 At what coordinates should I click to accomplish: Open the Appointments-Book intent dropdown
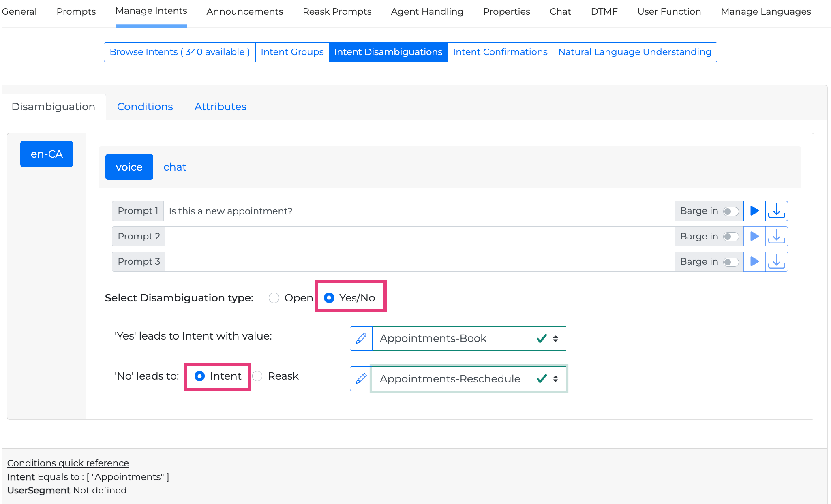469,338
